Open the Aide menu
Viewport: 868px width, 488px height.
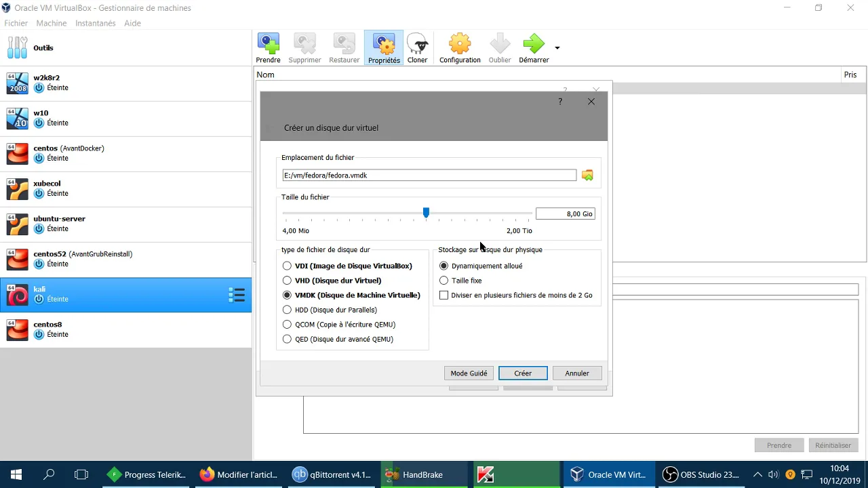pos(133,23)
